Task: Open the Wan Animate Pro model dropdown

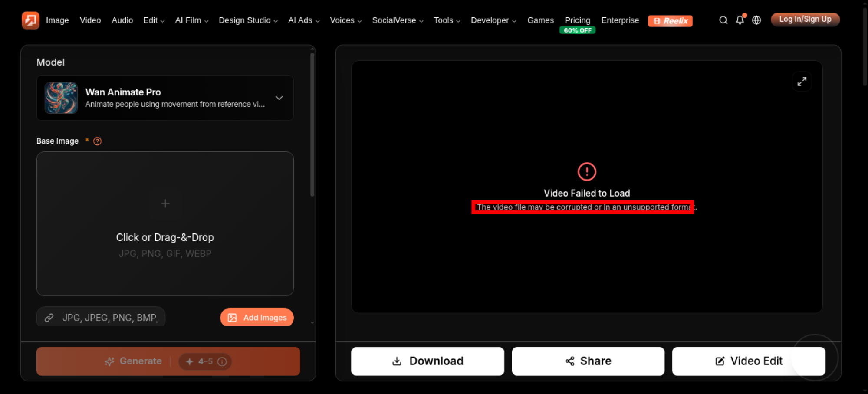Action: (165, 98)
